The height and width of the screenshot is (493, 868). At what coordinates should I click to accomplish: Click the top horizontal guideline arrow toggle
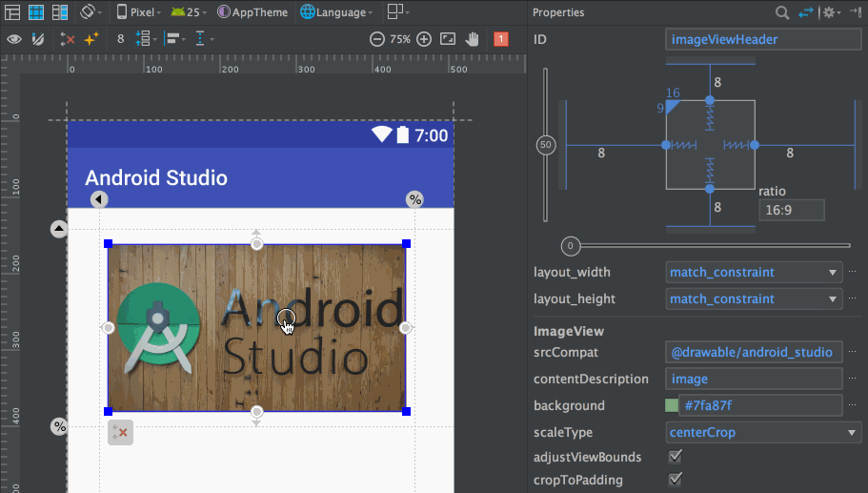(x=59, y=229)
